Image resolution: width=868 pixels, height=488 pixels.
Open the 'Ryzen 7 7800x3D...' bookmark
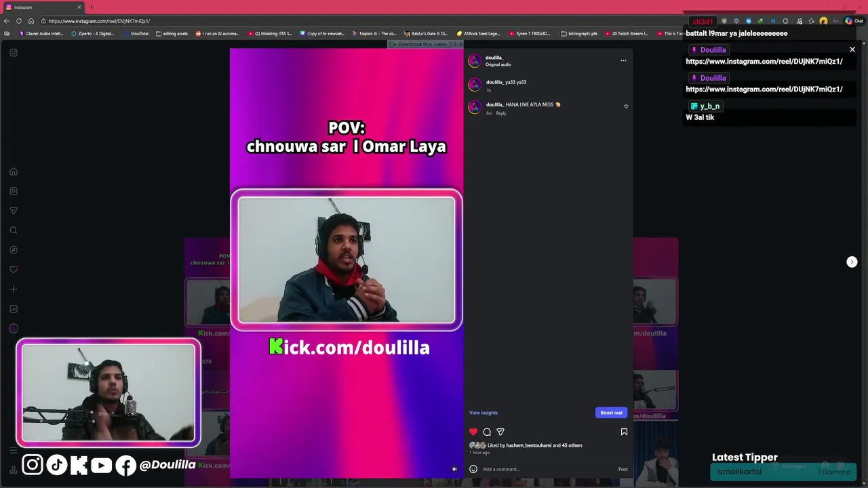(530, 33)
